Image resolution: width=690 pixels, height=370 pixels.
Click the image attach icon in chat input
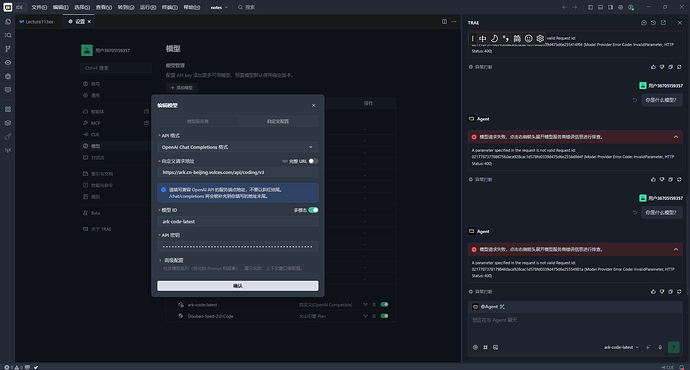tap(495, 347)
